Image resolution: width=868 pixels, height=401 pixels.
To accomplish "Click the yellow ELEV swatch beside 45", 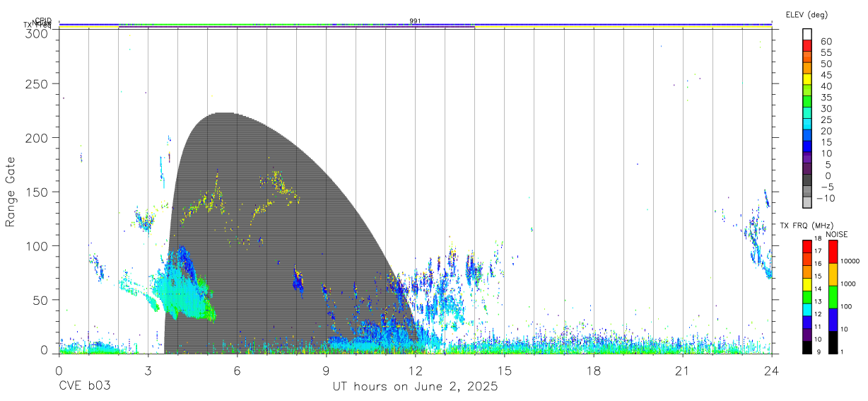I will click(807, 80).
